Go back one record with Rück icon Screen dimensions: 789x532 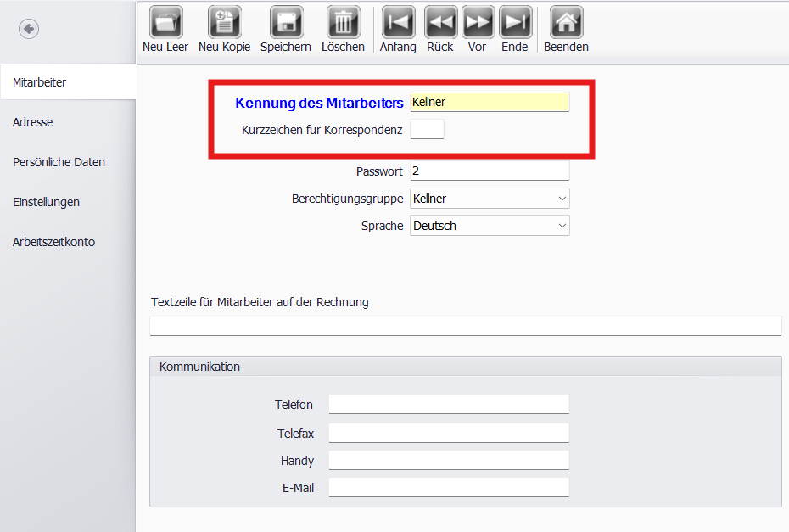(441, 22)
